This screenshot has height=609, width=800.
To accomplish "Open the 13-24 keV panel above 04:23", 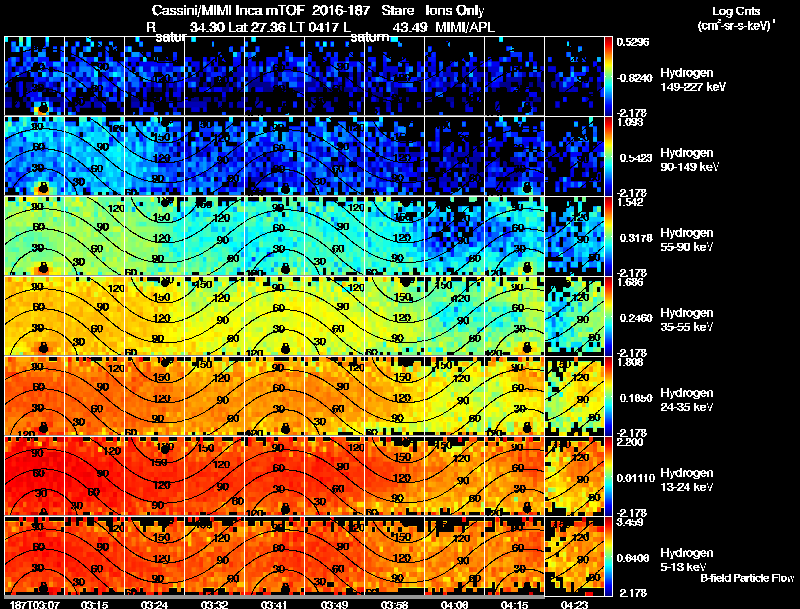I will click(574, 476).
